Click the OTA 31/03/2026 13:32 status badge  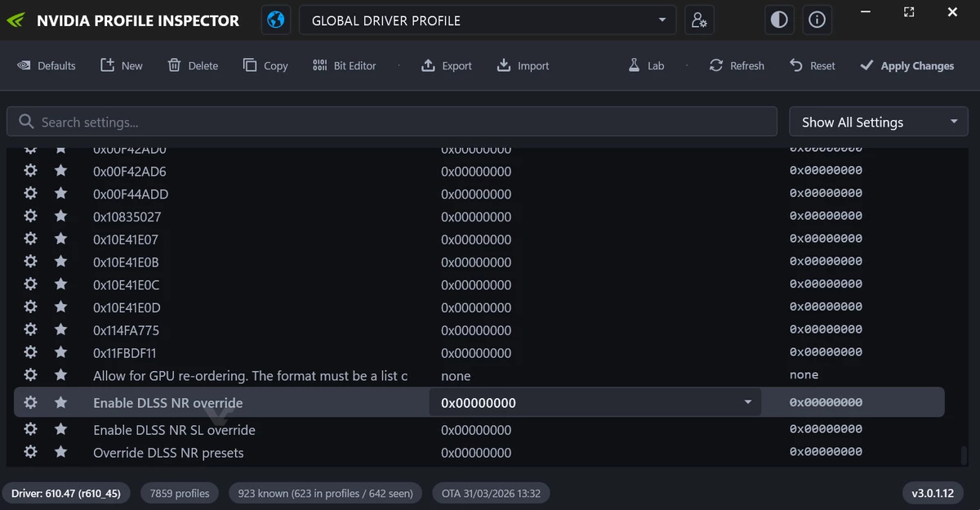(x=491, y=493)
